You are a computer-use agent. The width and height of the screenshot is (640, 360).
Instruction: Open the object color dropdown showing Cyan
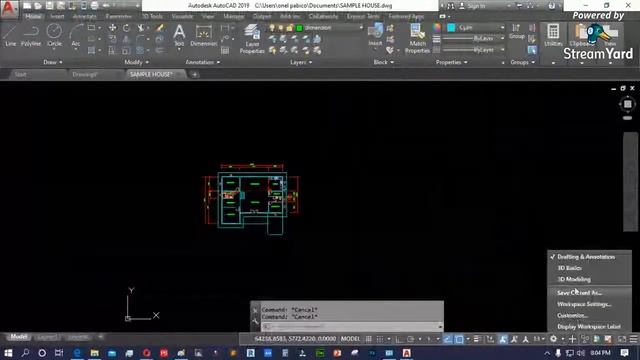(476, 27)
